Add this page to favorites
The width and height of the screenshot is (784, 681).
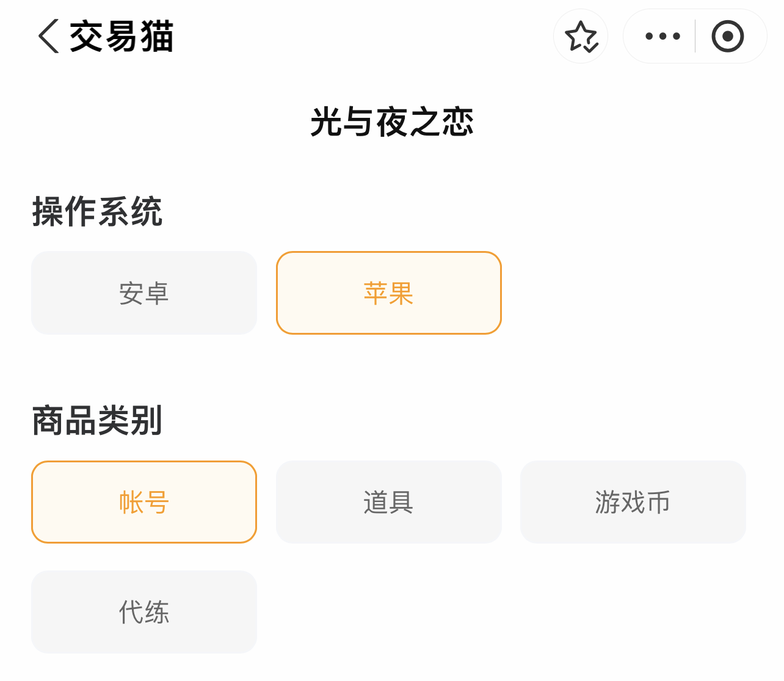(x=581, y=36)
